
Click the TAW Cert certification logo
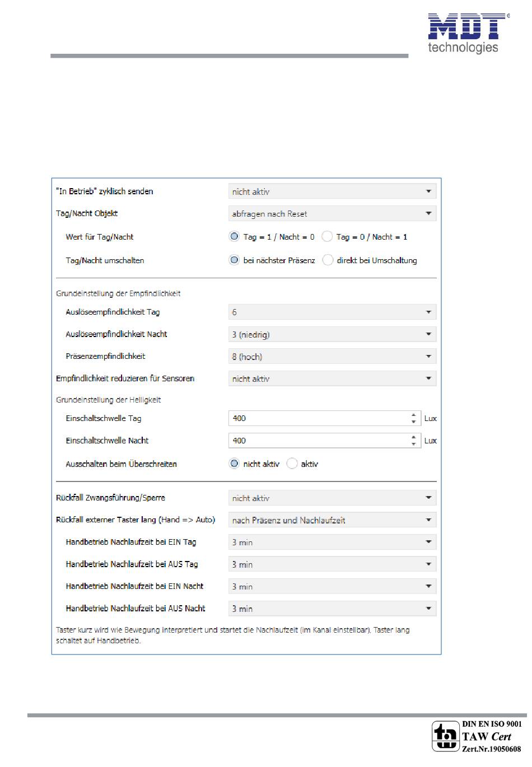pos(477,736)
